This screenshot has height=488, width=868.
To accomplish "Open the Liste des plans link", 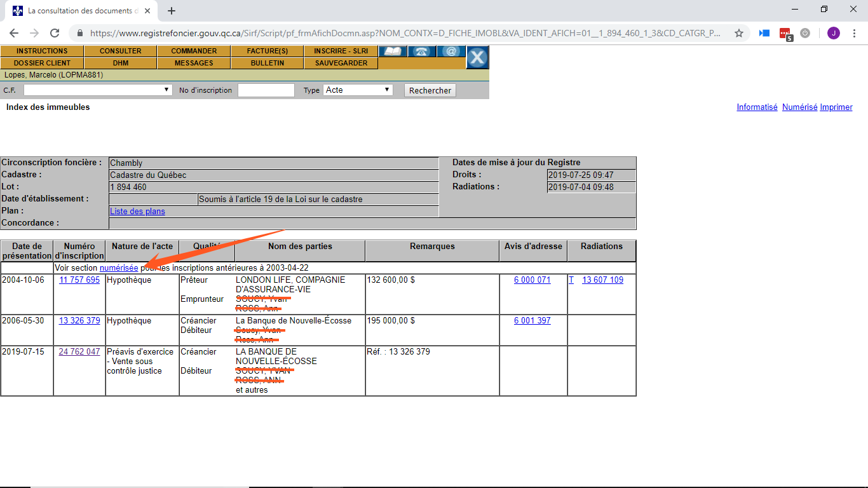I will coord(137,212).
